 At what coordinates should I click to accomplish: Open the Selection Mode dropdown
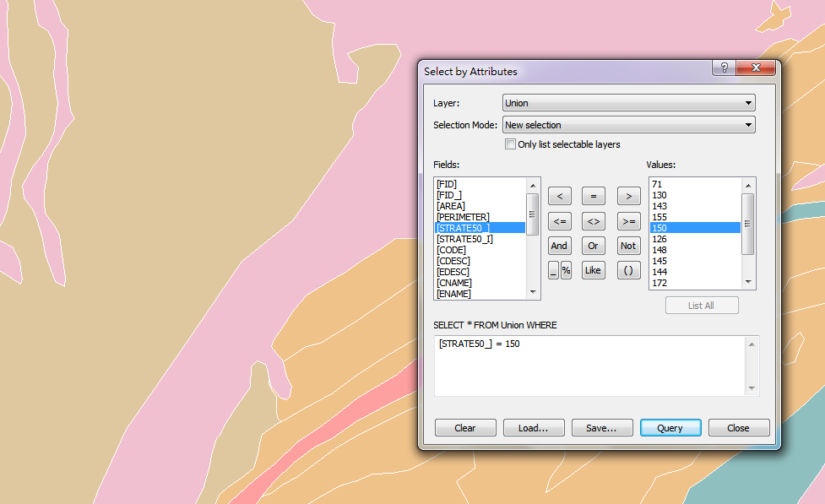(629, 125)
